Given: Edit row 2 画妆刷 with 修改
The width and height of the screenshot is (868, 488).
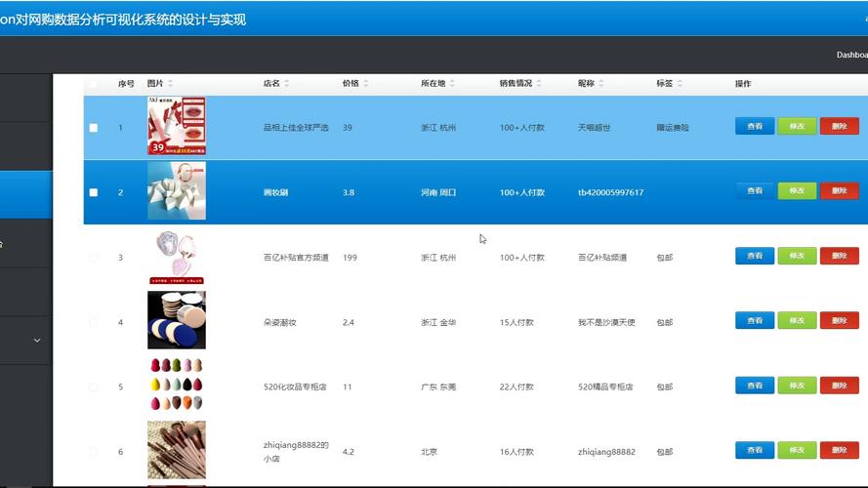Looking at the screenshot, I should point(797,191).
